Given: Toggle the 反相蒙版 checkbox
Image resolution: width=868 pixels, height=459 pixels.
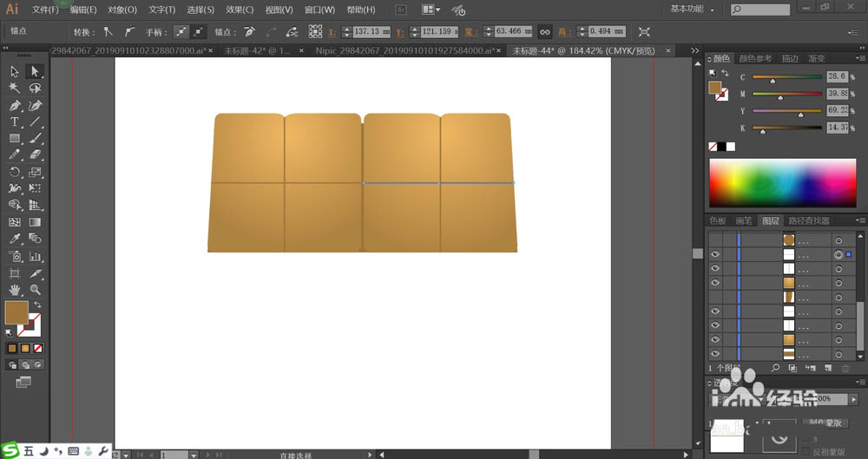Looking at the screenshot, I should pyautogui.click(x=806, y=450).
